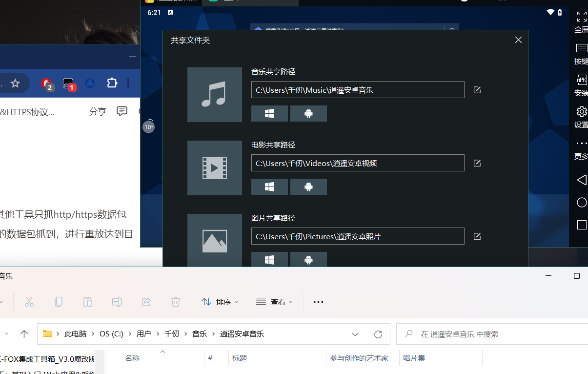This screenshot has height=374, width=588.
Task: Click the 10% floating circle indicator
Action: [x=149, y=126]
